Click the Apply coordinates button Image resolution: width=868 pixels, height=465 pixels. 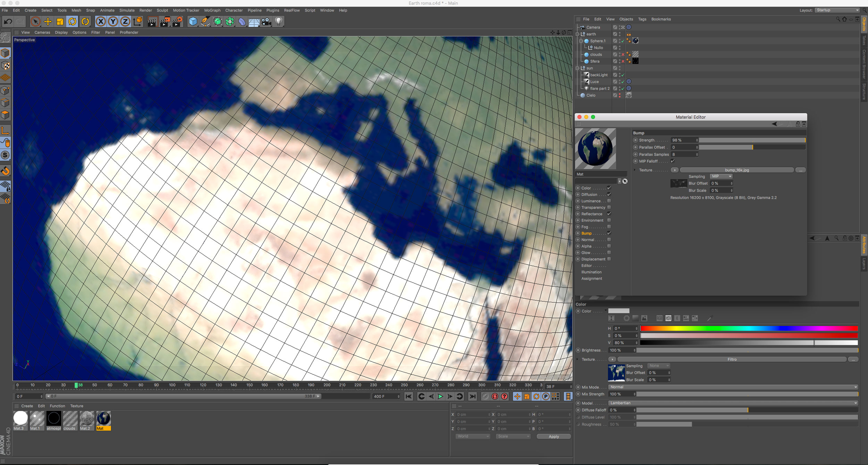554,437
